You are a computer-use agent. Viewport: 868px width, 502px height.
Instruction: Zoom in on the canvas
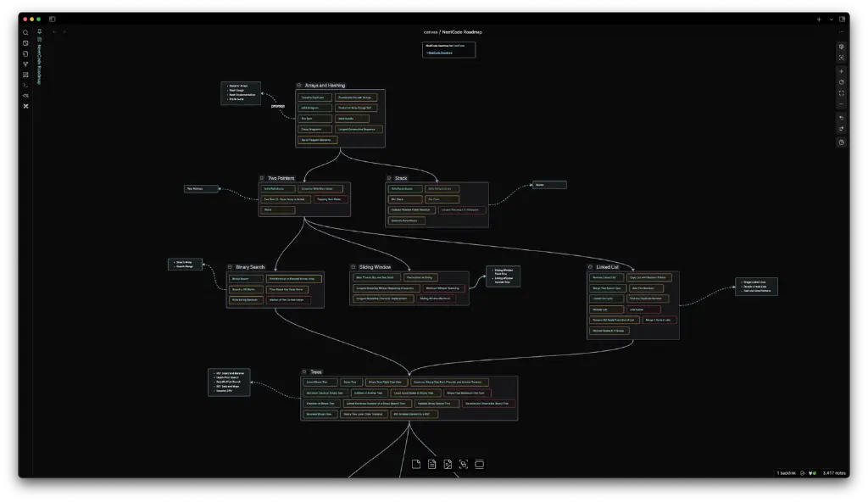coord(842,71)
